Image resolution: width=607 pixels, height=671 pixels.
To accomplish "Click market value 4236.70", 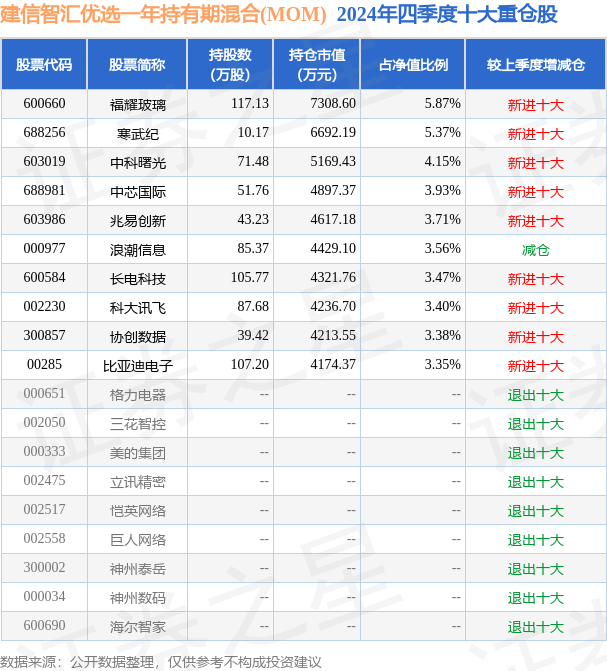I will pos(333,307).
